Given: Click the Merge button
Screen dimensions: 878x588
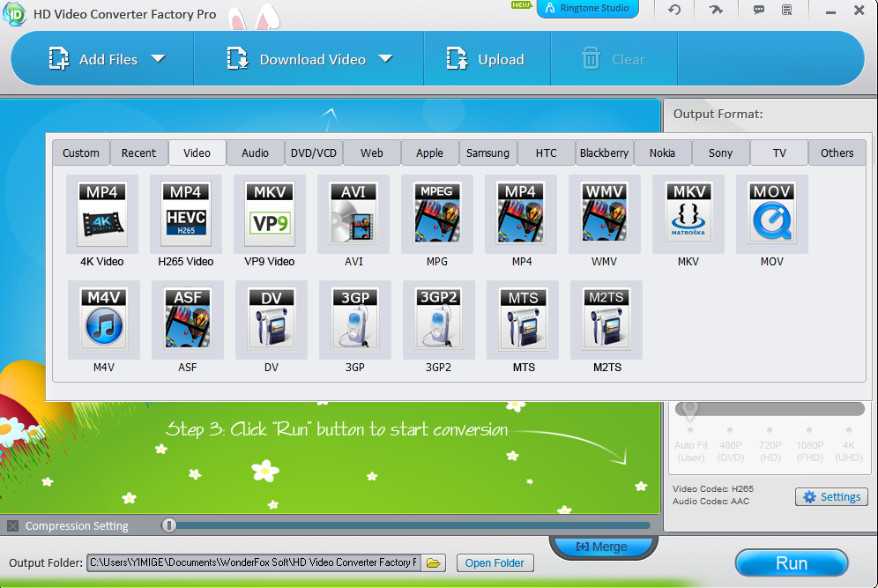Looking at the screenshot, I should [602, 547].
